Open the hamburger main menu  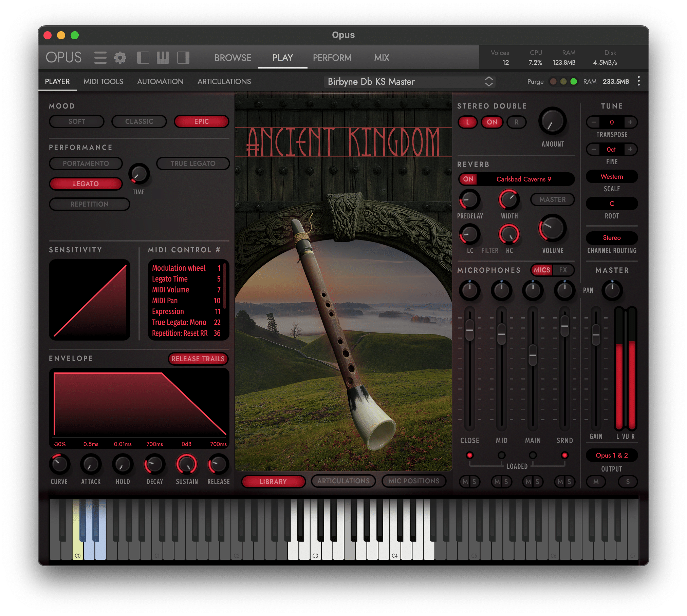tap(100, 58)
